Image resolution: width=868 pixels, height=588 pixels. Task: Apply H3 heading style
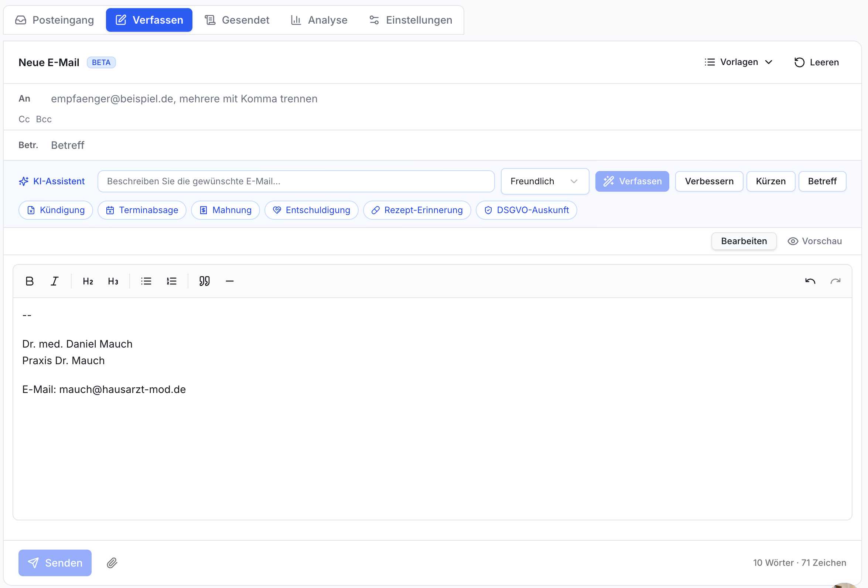click(113, 281)
